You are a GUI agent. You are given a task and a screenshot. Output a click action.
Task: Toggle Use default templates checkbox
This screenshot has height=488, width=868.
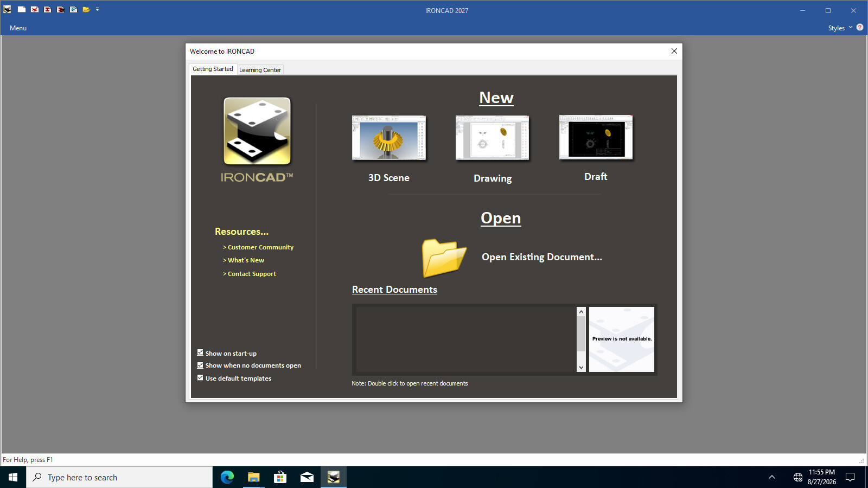click(x=200, y=378)
